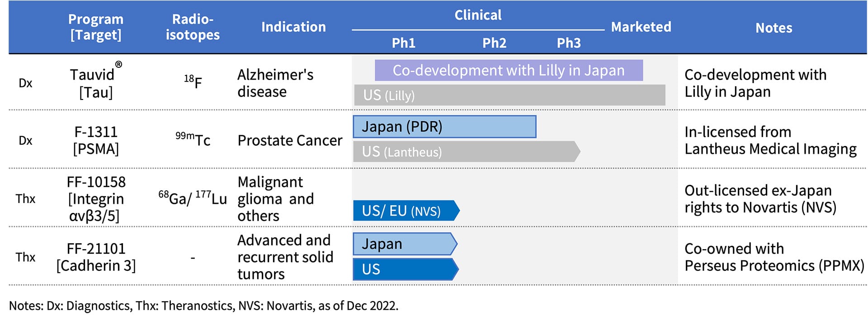868x321 pixels.
Task: Select the Japan (PDR) light blue bar
Action: (x=444, y=127)
